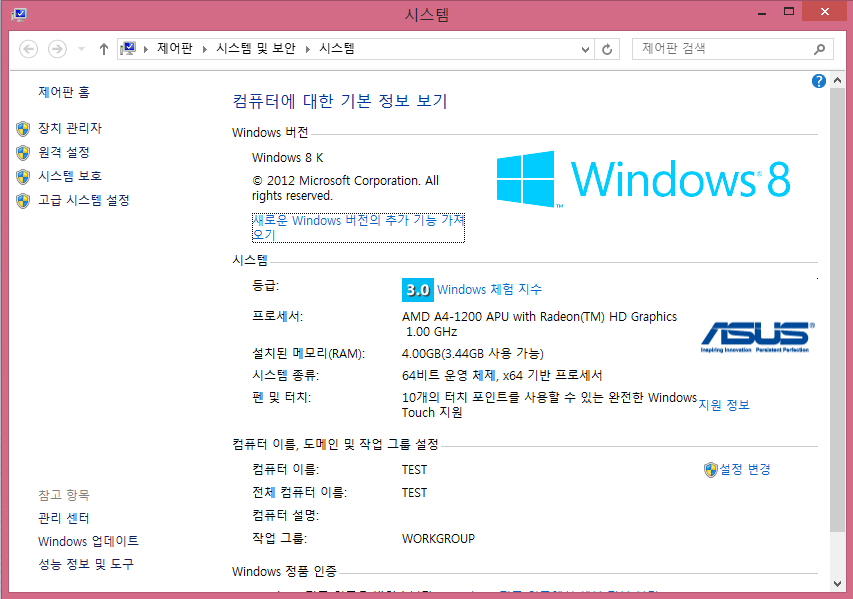Screen dimensions: 853x599
Task: Go up one level with the Up arrow
Action: click(x=103, y=49)
